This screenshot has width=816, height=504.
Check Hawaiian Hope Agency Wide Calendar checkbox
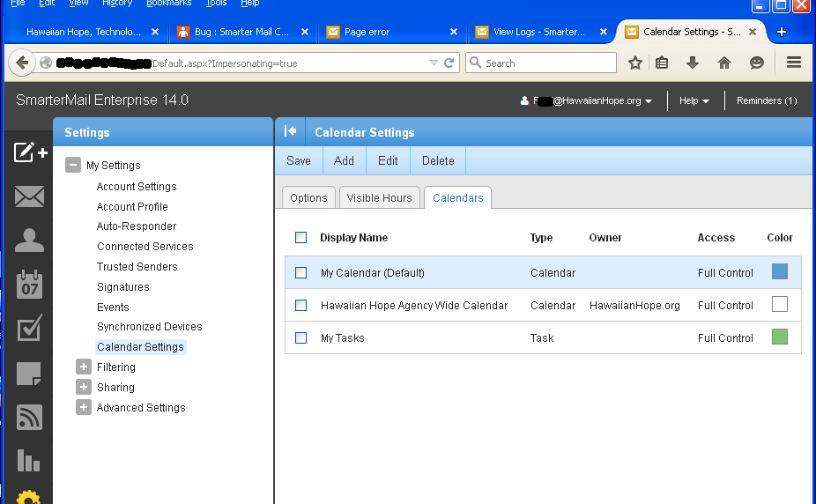(300, 306)
